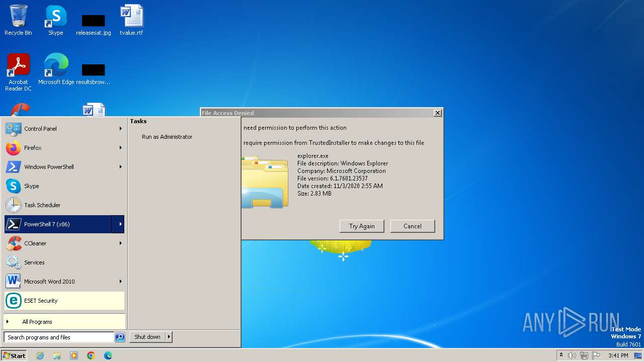Expand the Windows PowerShell jump list arrow

[x=121, y=167]
